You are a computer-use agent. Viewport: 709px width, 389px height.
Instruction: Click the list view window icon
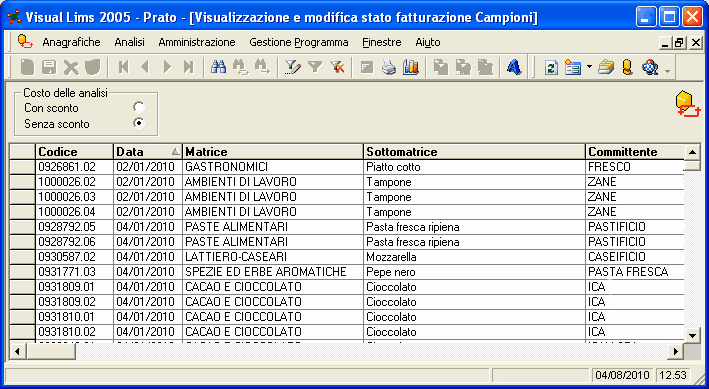pos(572,68)
